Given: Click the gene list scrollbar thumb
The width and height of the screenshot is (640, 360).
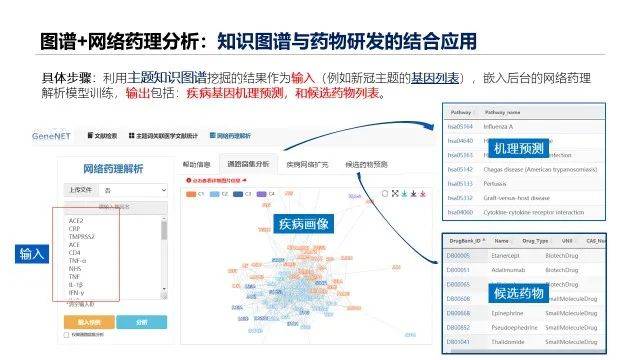Looking at the screenshot, I should click(x=164, y=231).
